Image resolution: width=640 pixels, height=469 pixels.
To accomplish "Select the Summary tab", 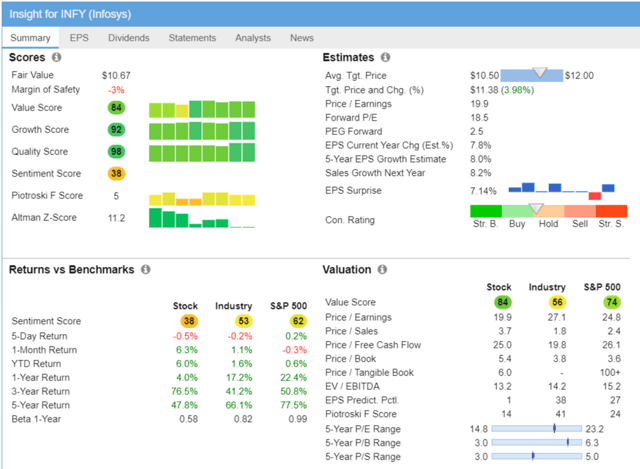I will [30, 38].
